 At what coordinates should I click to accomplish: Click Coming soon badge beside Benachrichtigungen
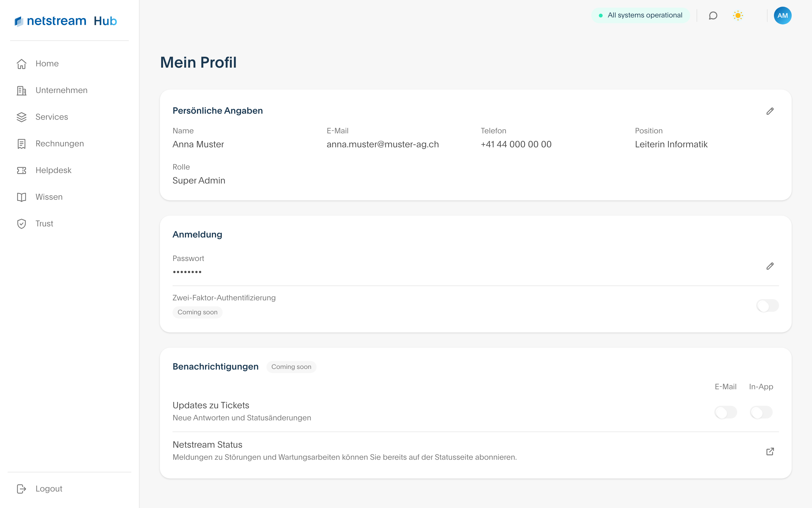click(x=291, y=367)
